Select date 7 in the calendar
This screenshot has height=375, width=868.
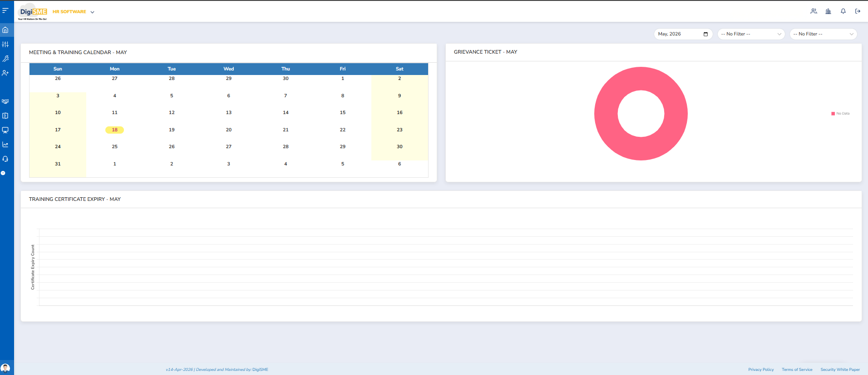286,96
